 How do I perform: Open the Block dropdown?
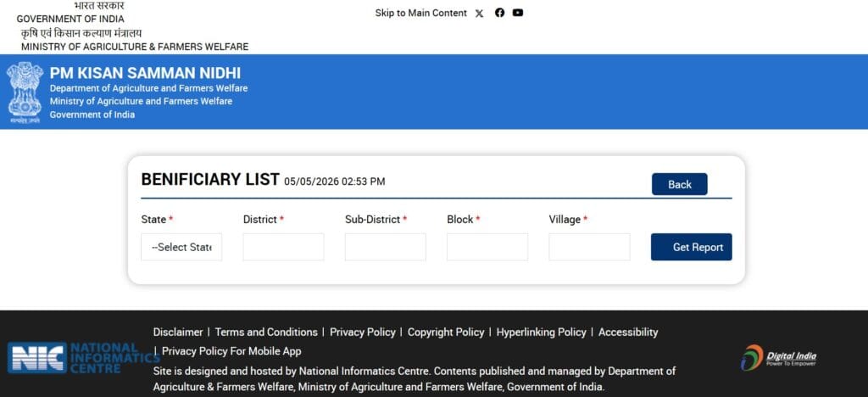[487, 247]
